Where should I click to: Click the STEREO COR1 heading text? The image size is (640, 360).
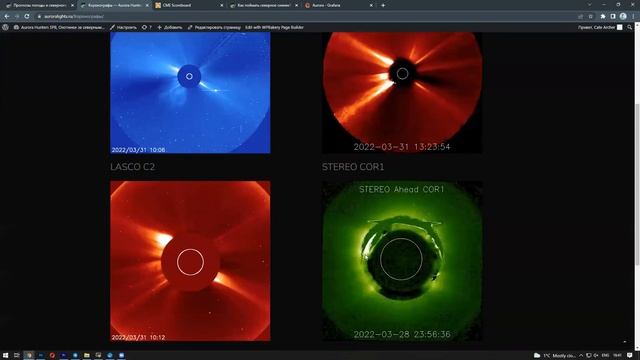coord(353,167)
